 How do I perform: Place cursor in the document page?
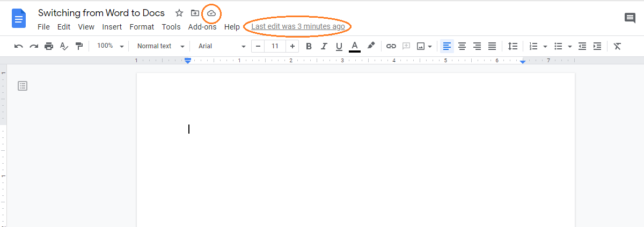pos(355,150)
